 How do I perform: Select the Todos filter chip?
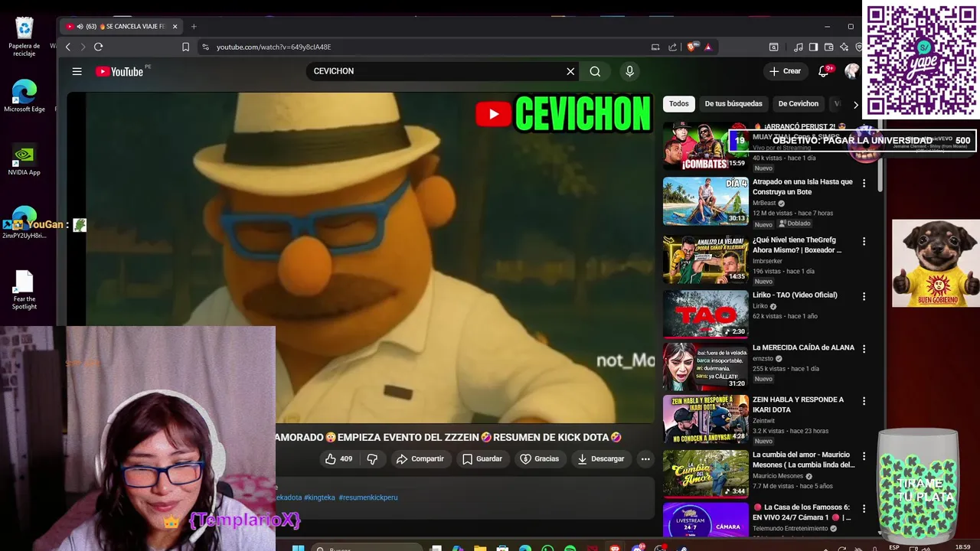[x=678, y=103]
